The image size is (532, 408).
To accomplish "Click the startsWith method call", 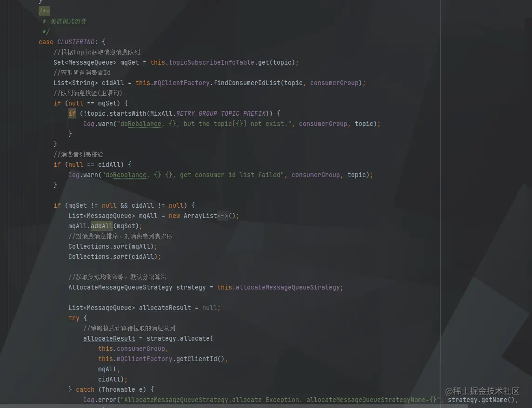I will (x=127, y=113).
